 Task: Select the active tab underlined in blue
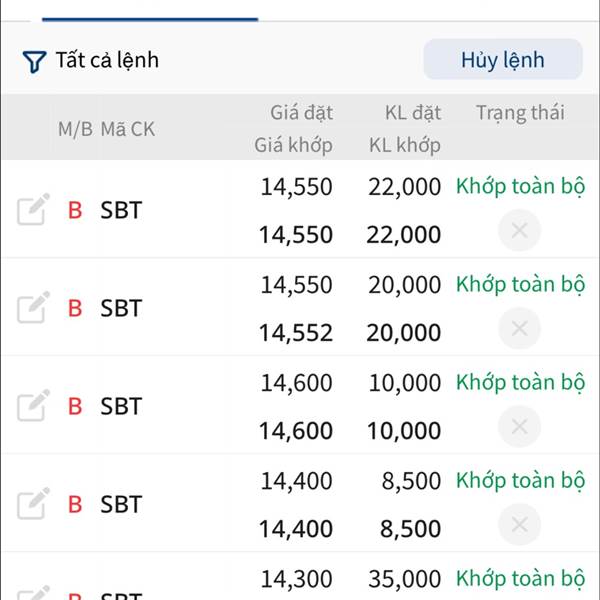[x=150, y=10]
